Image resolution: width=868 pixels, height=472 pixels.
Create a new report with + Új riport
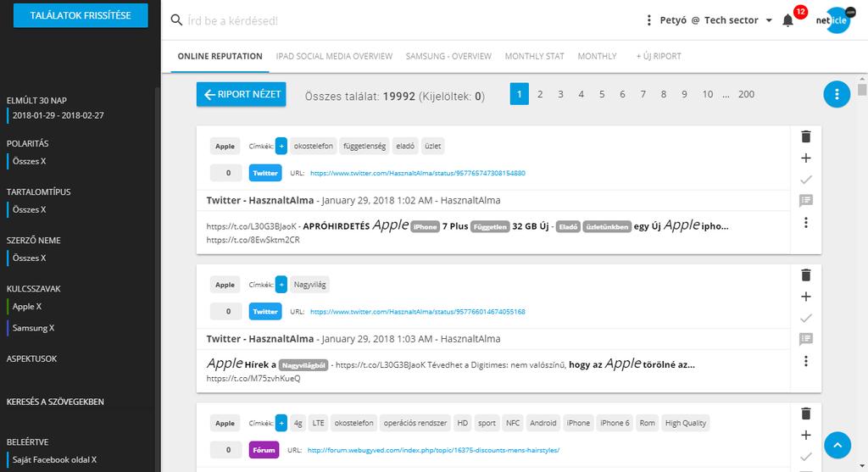pyautogui.click(x=659, y=56)
